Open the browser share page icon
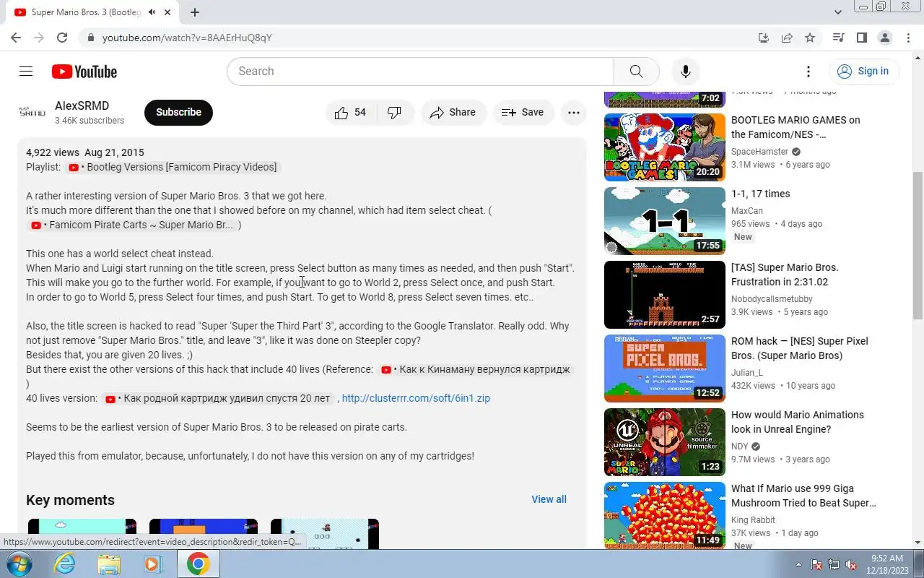Viewport: 924px width, 578px height. (x=787, y=38)
